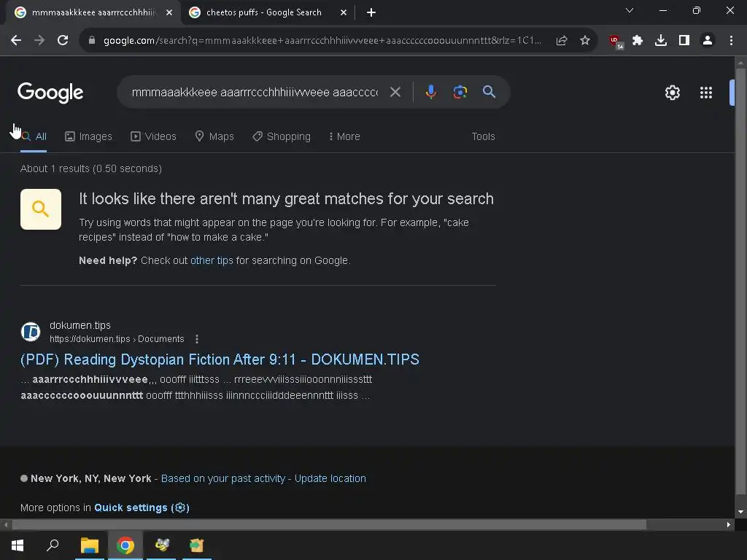Open the bee app in taskbar

point(161,545)
